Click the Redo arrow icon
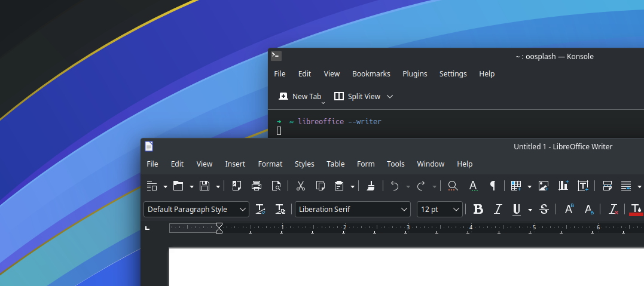The image size is (644, 286). coord(421,186)
